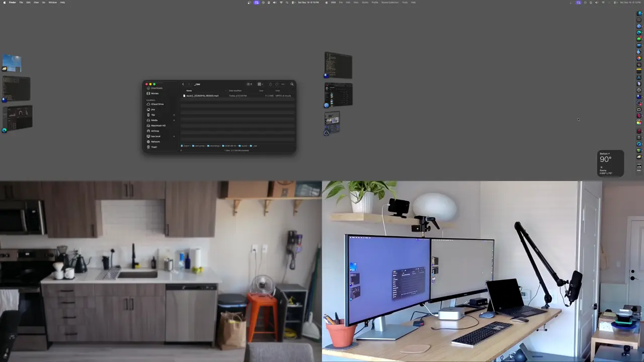This screenshot has width=644, height=362.
Task: Click the Finder back arrow
Action: [x=183, y=84]
